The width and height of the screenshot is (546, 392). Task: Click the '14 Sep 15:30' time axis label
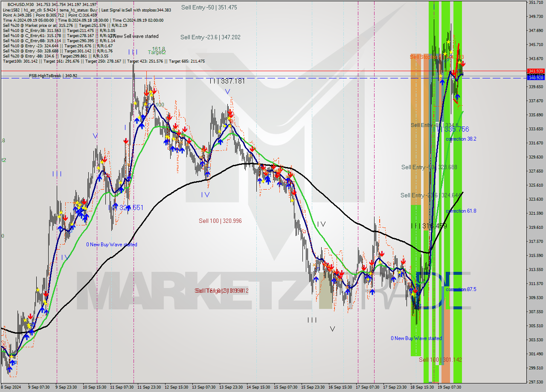point(258,387)
